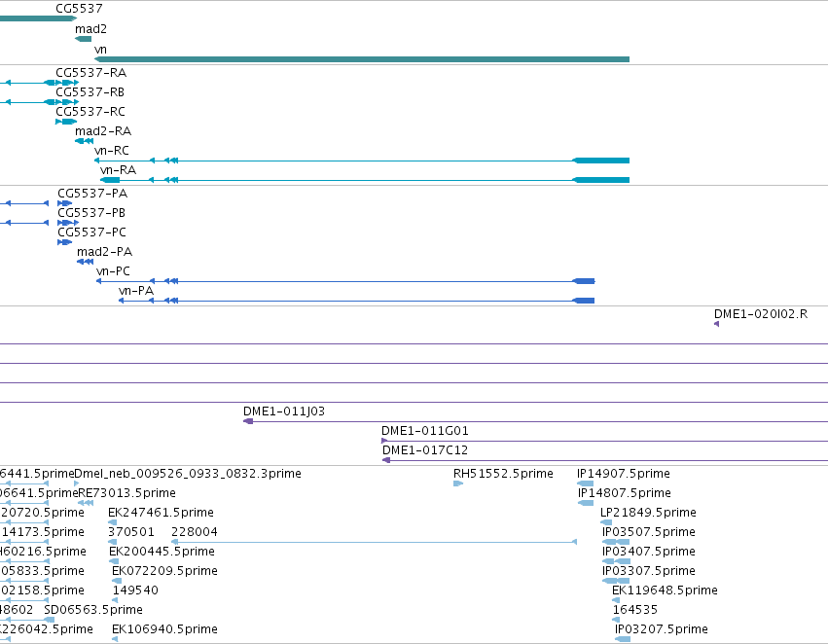Click the Dmel_neb_009526_0933_0832.3prime label
The width and height of the screenshot is (828, 644).
(x=188, y=474)
